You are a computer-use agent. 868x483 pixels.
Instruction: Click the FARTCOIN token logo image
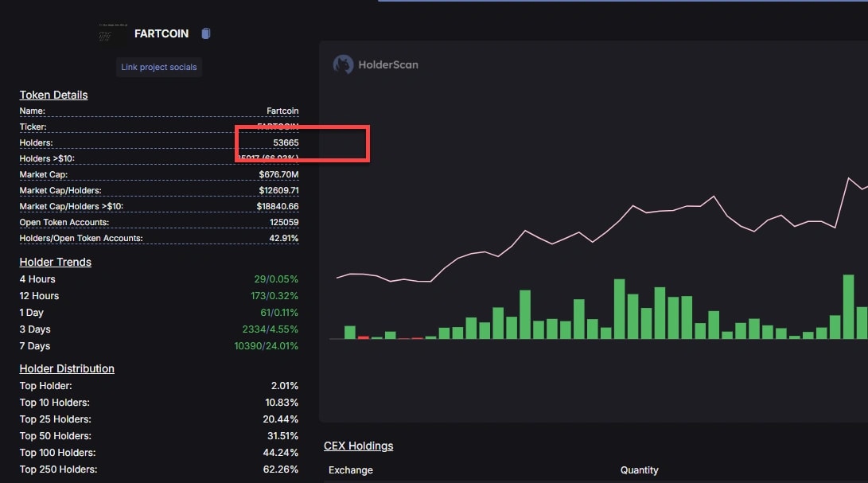tap(111, 34)
